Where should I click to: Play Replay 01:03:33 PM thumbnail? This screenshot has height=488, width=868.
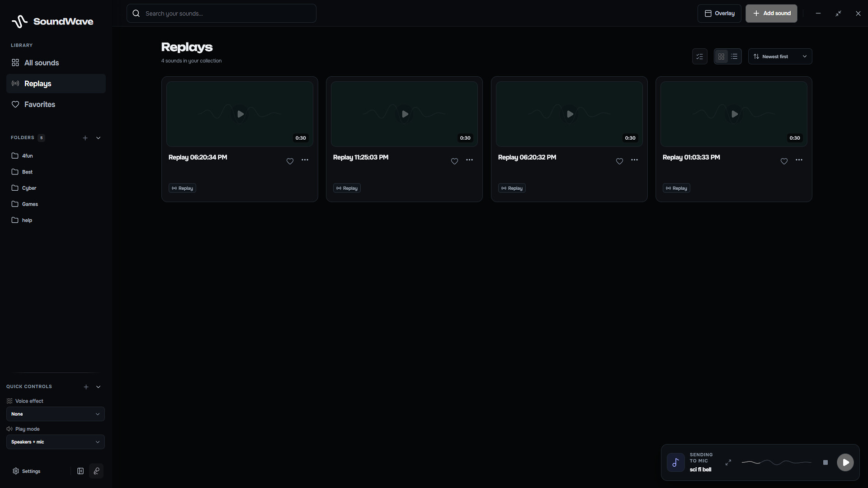tap(734, 114)
